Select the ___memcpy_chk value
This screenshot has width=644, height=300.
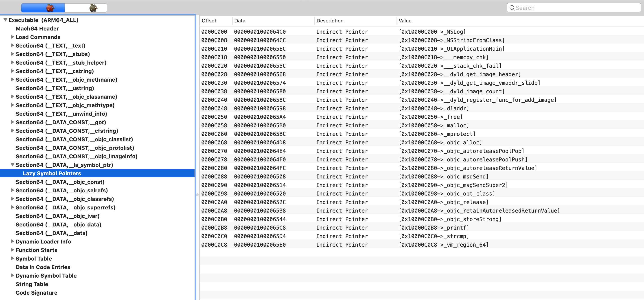click(x=443, y=57)
